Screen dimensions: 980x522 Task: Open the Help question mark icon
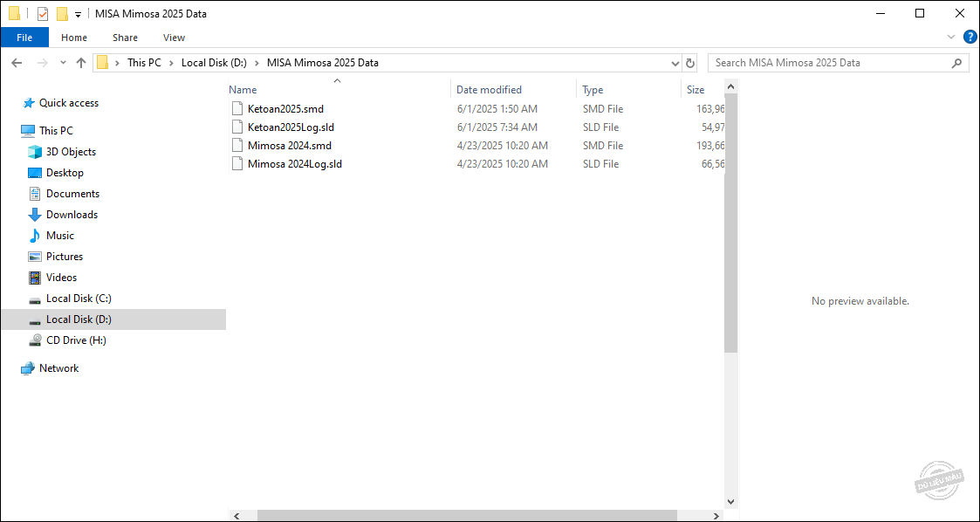[970, 37]
